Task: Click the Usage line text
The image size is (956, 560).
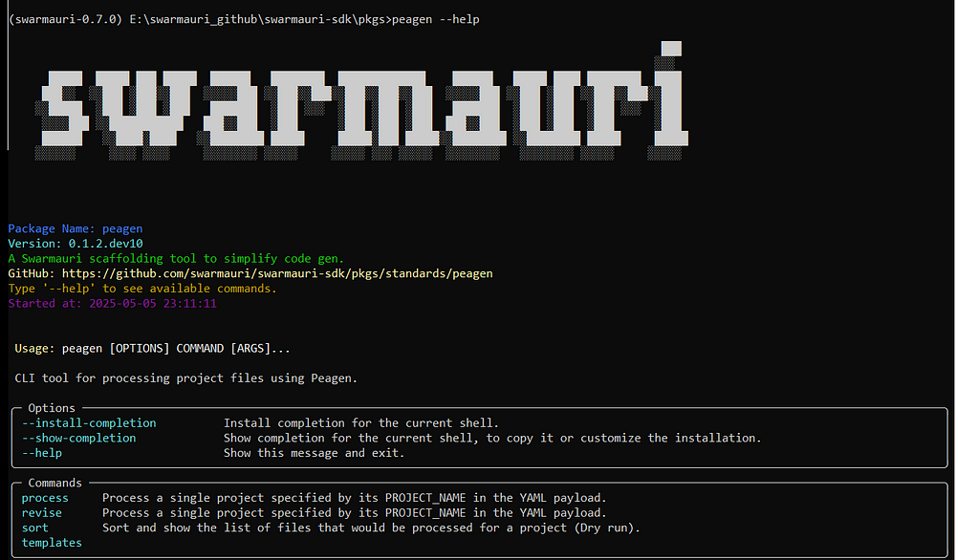Action: click(152, 349)
